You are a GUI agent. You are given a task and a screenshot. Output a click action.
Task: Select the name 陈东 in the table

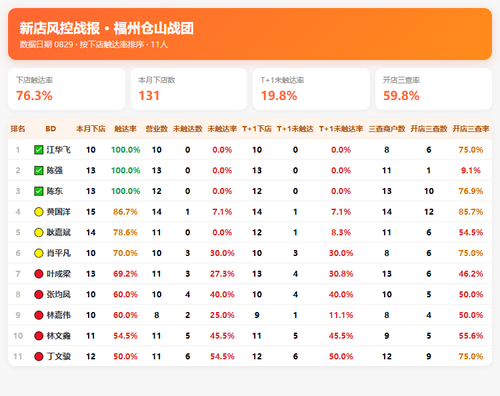pyautogui.click(x=54, y=191)
